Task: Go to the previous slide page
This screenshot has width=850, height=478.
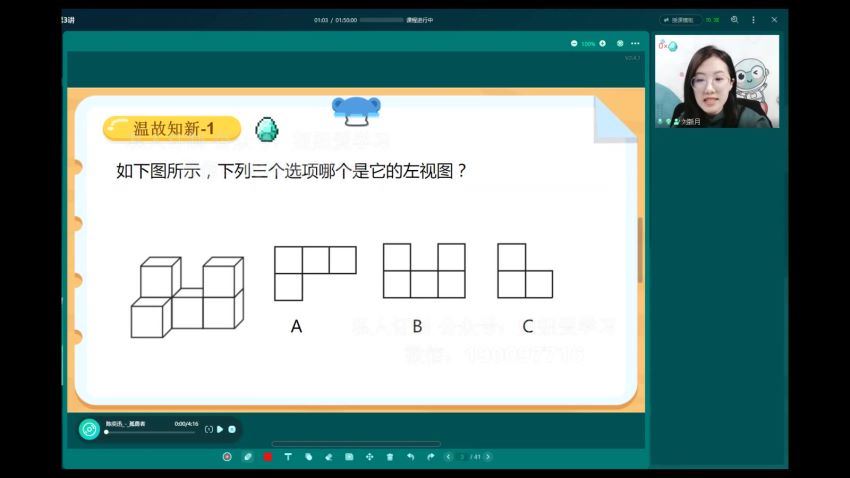Action: 448,457
